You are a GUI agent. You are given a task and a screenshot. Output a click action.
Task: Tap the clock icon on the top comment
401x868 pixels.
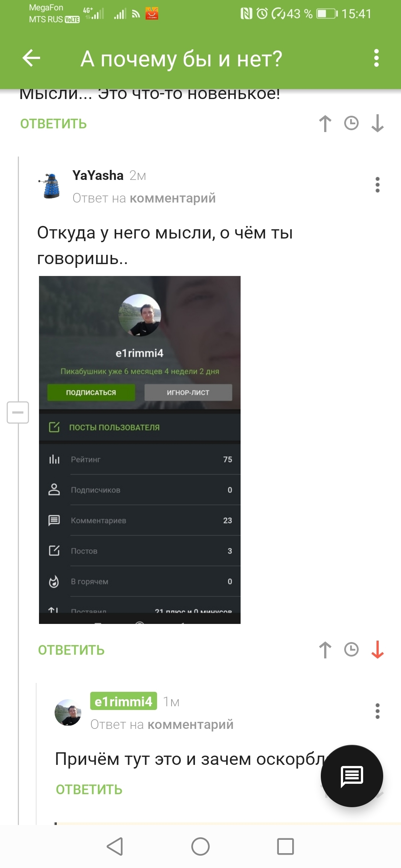click(x=351, y=123)
